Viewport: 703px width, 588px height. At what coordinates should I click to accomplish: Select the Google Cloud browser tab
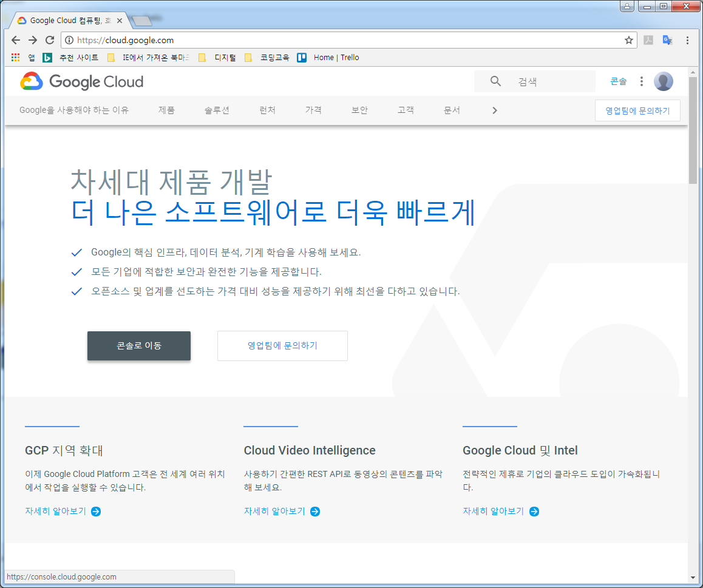[69, 21]
